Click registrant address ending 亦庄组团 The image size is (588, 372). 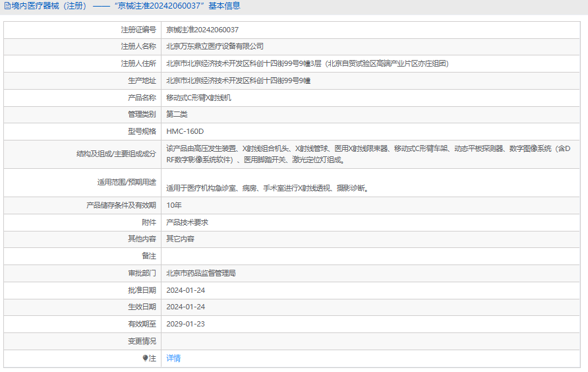pyautogui.click(x=307, y=64)
